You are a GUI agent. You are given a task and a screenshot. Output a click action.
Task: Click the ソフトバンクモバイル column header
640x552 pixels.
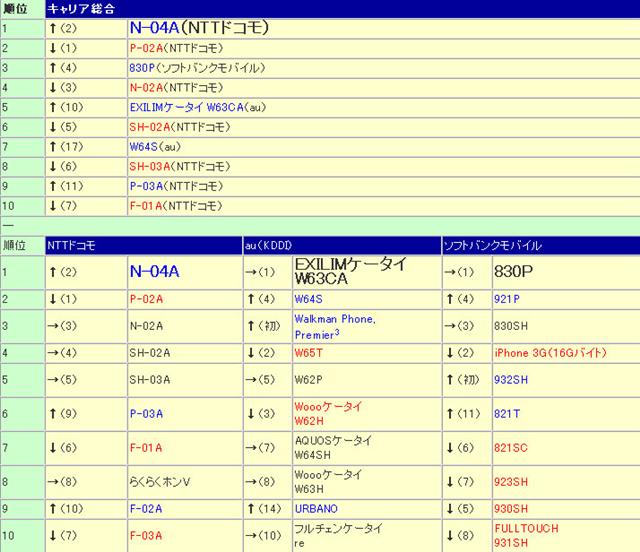click(493, 245)
